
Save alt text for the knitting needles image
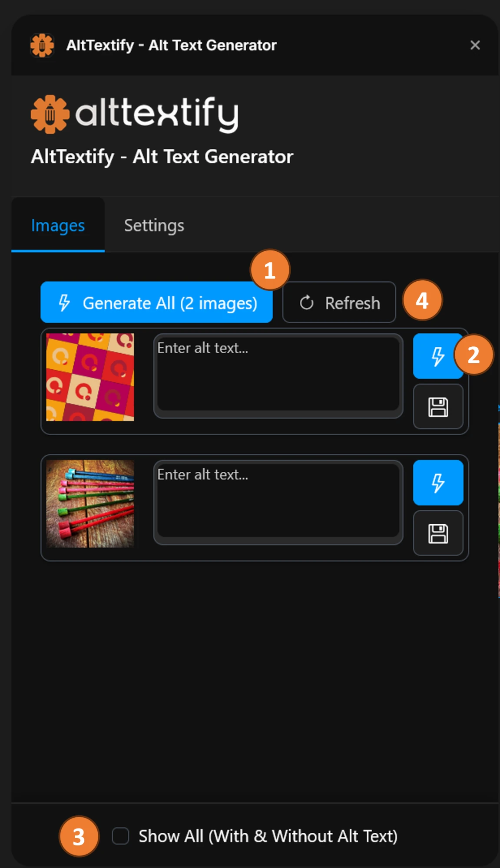(437, 533)
